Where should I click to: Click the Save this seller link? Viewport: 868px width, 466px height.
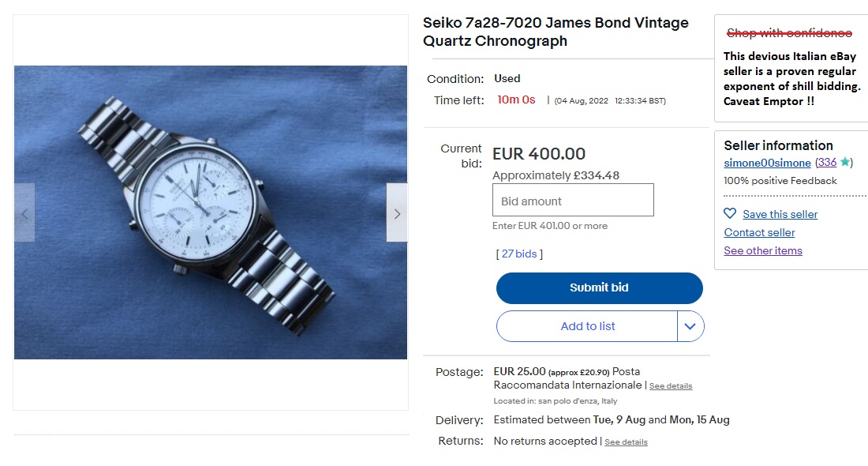(x=779, y=213)
